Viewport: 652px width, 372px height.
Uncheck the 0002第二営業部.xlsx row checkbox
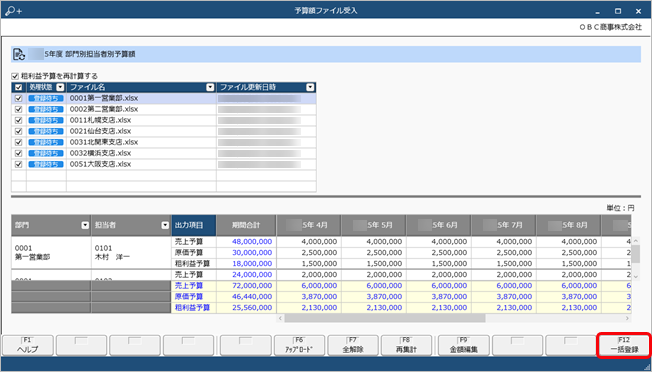tap(18, 109)
